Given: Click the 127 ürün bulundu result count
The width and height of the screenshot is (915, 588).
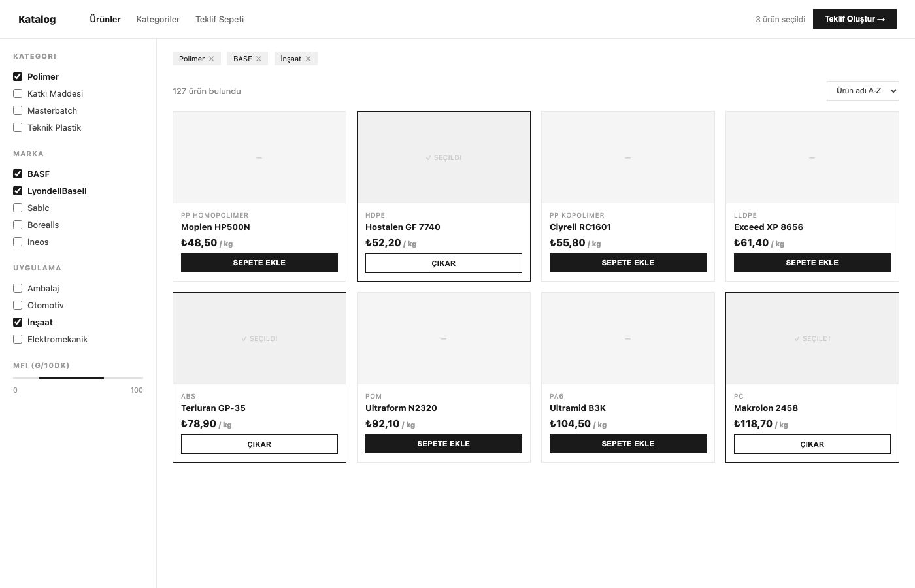Looking at the screenshot, I should click(x=207, y=91).
